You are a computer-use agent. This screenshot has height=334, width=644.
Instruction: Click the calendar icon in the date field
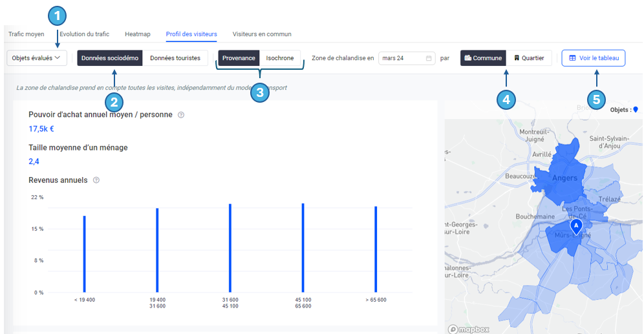[429, 58]
